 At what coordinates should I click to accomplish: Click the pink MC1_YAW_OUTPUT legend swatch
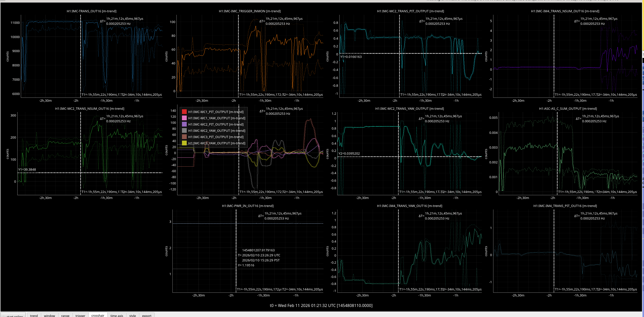point(184,118)
